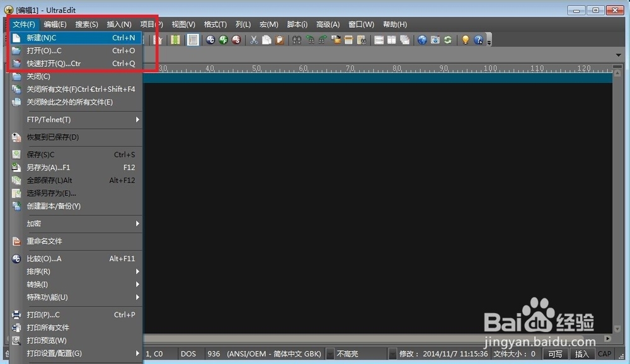Open the 高级(A) menu
The height and width of the screenshot is (364, 630).
point(328,25)
